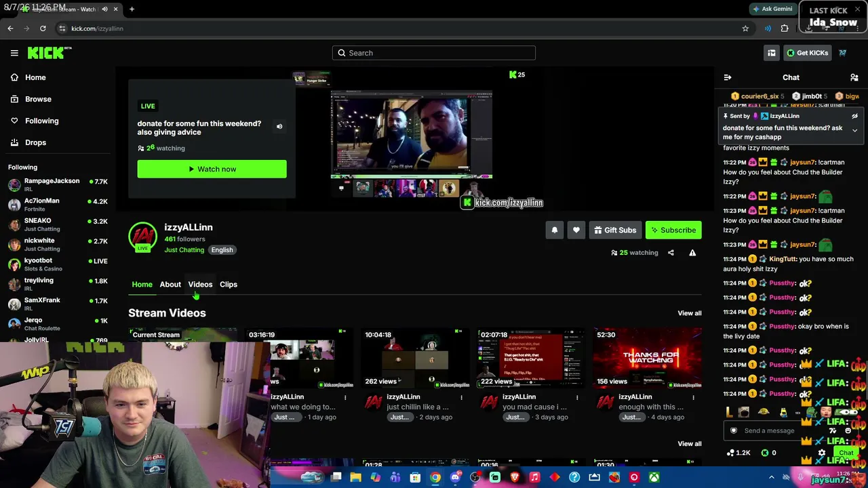Open Browse in the sidebar
The height and width of the screenshot is (488, 868).
point(38,99)
